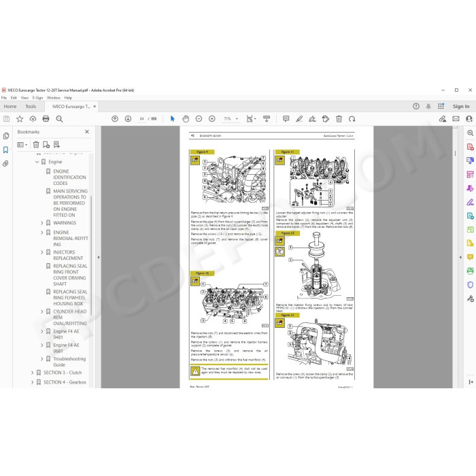Open the Window menu
The image size is (476, 476).
pos(54,98)
